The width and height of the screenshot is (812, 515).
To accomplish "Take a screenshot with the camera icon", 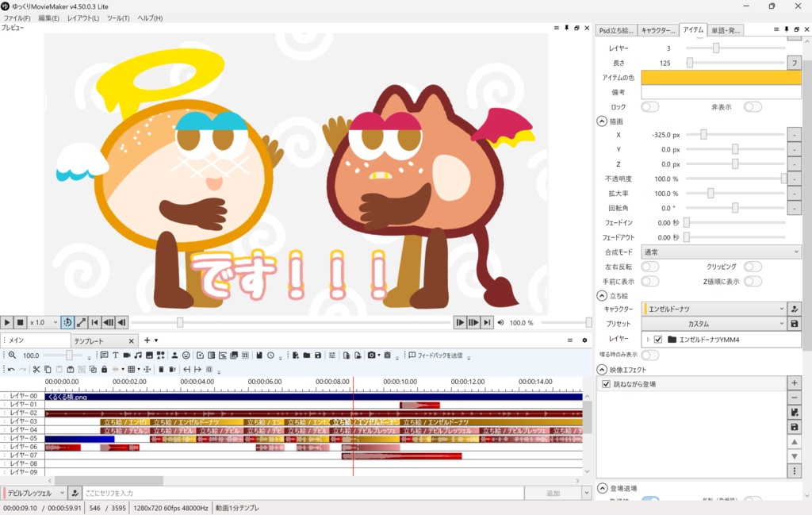I will (372, 355).
